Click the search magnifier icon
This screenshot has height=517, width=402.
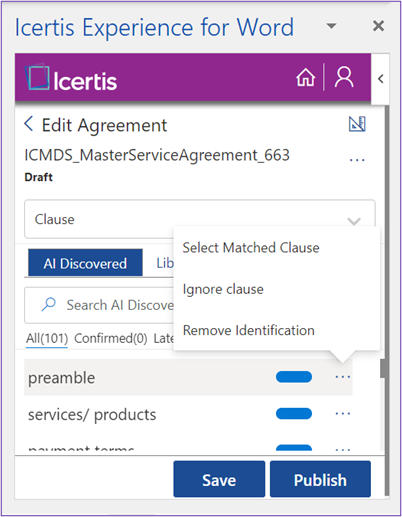tap(49, 304)
